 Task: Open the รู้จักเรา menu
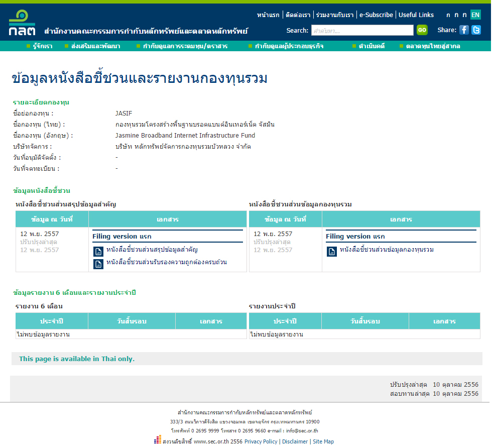pos(43,46)
